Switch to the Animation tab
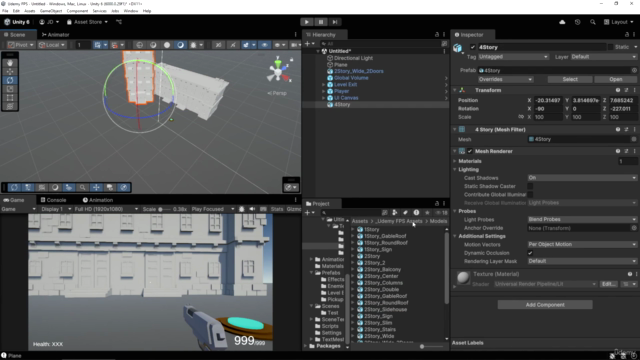This screenshot has width=640, height=360. 98,200
